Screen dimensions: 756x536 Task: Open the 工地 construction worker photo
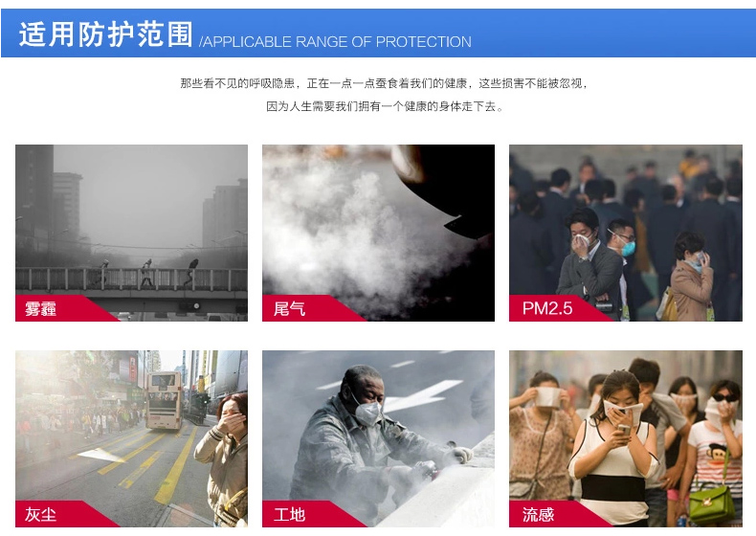pyautogui.click(x=379, y=438)
